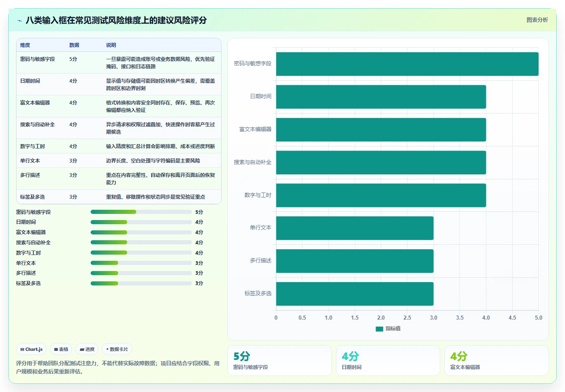Open the 4分 日期时间 data card
This screenshot has width=565, height=392.
click(388, 360)
